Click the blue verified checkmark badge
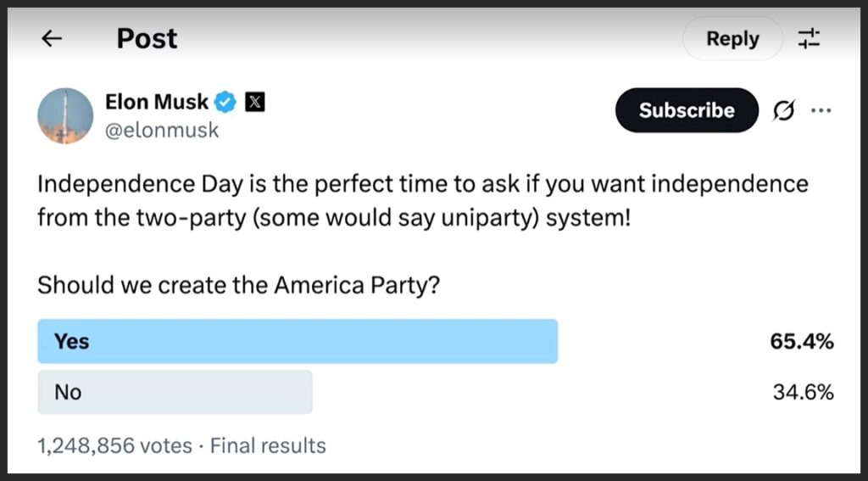The width and height of the screenshot is (868, 481). 225,103
